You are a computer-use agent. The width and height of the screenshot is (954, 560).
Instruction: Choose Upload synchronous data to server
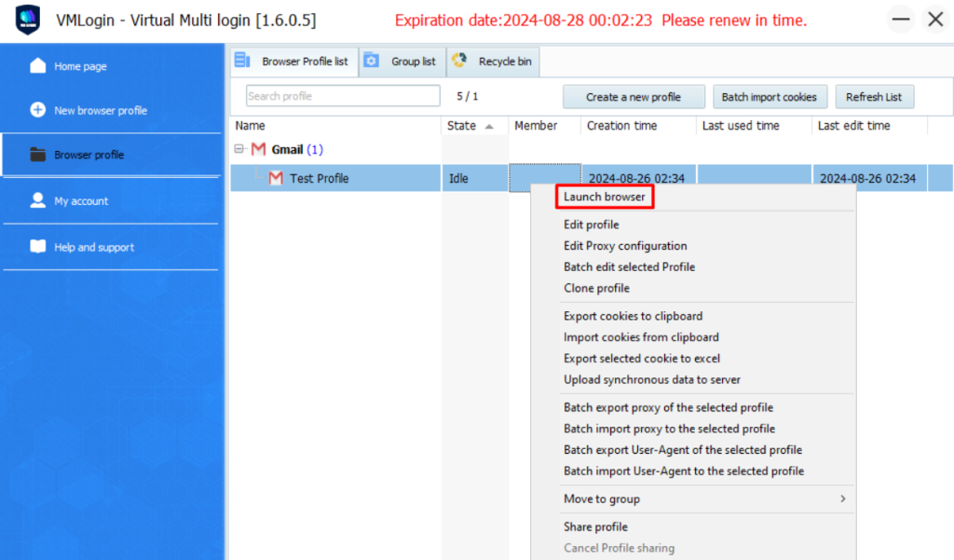point(652,380)
